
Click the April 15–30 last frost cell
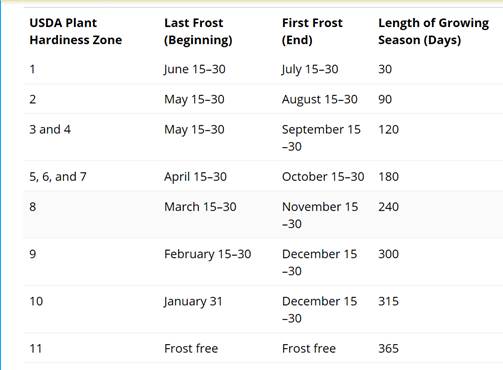(195, 177)
